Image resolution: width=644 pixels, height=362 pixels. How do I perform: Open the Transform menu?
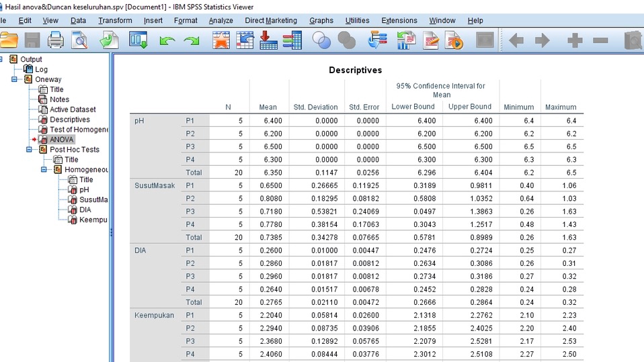(115, 21)
